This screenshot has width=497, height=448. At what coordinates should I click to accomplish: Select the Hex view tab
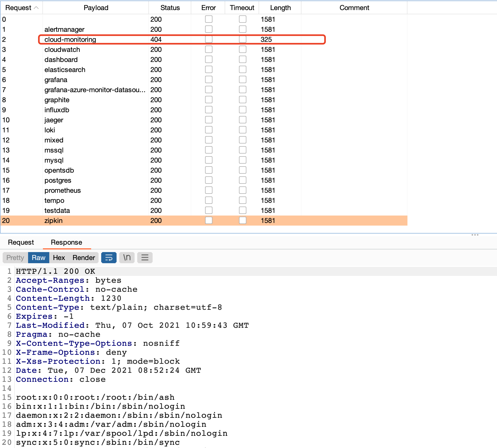59,258
